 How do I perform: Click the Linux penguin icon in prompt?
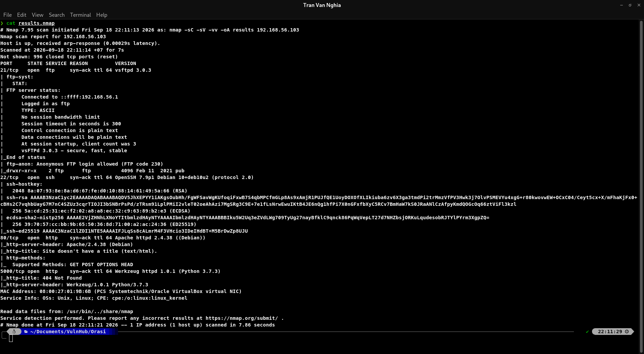coord(14,332)
